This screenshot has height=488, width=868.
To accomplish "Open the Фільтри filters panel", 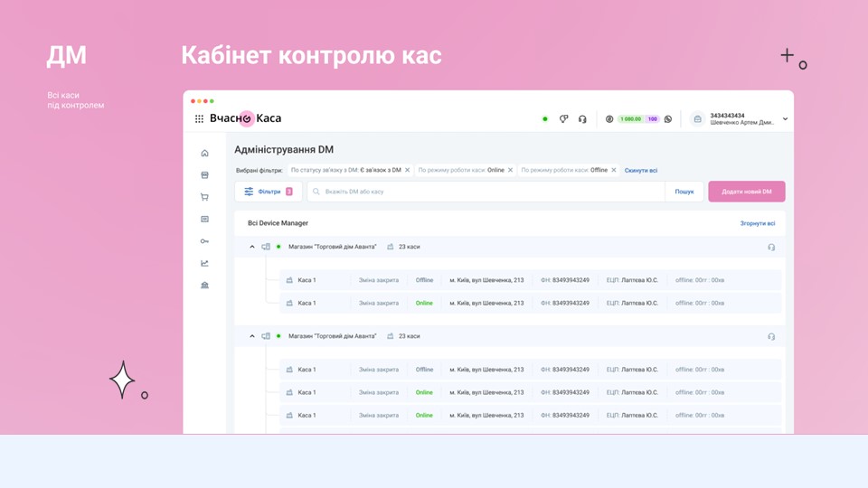I will (269, 192).
